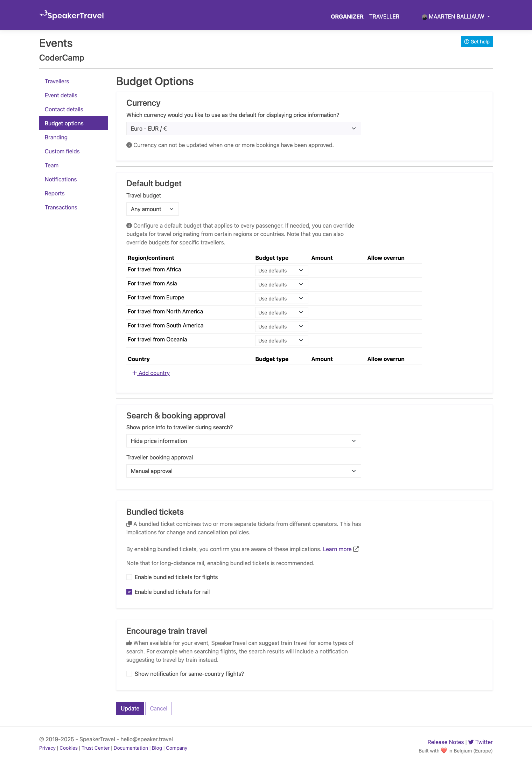Open the Branding sidebar section
Image resolution: width=532 pixels, height=763 pixels.
tap(56, 137)
